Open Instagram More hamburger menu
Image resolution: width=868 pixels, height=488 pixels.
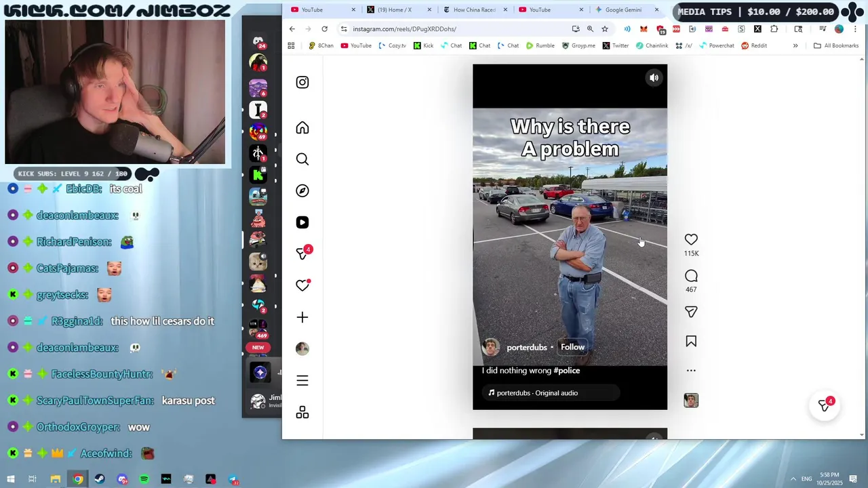[302, 380]
